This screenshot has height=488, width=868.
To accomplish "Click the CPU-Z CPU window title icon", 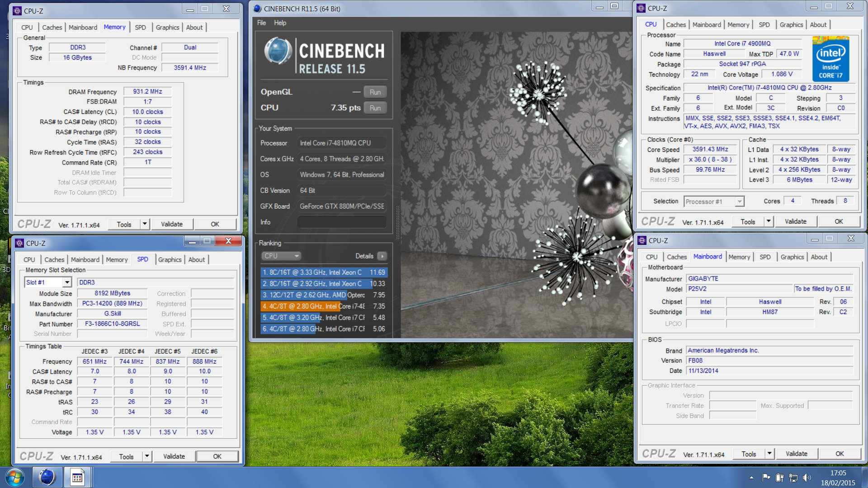I will (641, 8).
